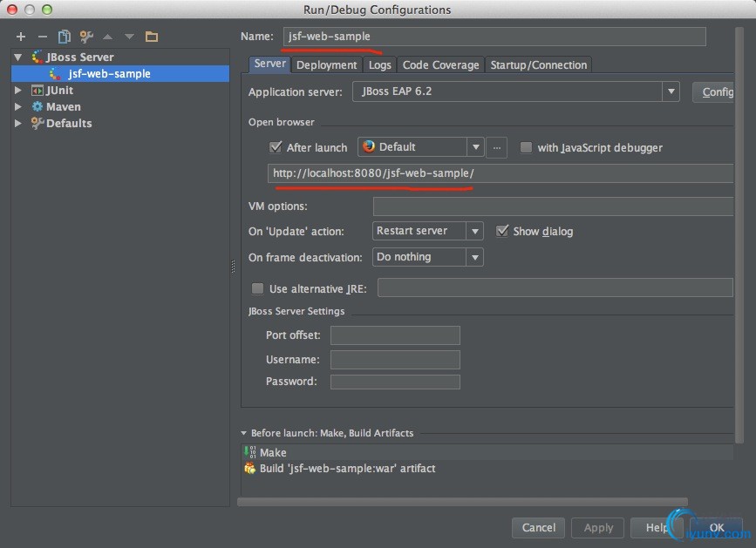Click the Apply button
The height and width of the screenshot is (548, 756).
coord(598,528)
